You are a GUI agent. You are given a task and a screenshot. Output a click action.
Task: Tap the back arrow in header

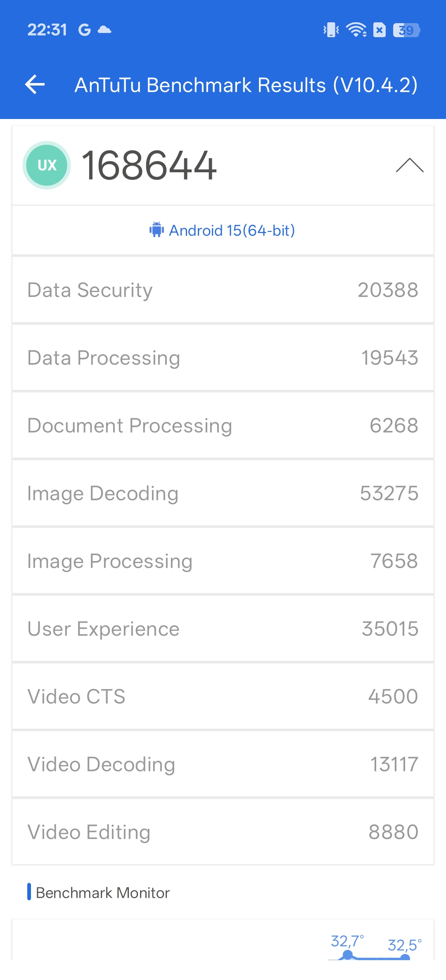coord(35,85)
